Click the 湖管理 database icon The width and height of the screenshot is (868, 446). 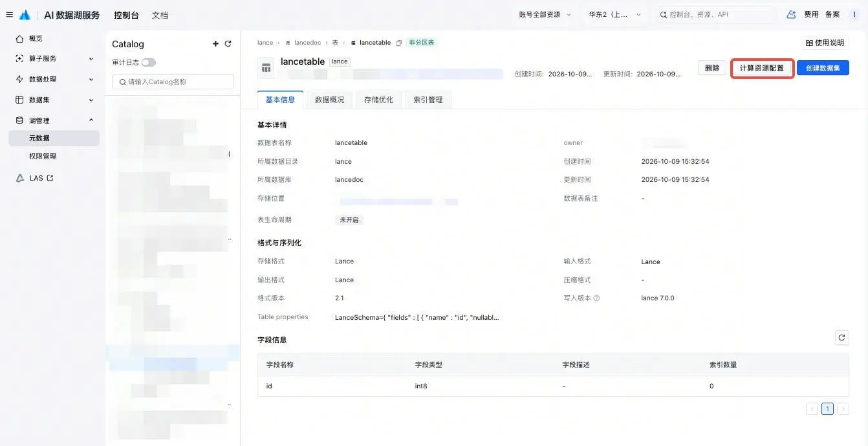pos(19,120)
